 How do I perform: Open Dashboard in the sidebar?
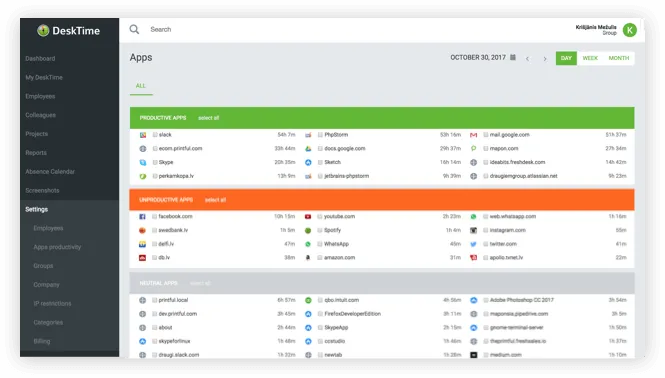coord(40,59)
